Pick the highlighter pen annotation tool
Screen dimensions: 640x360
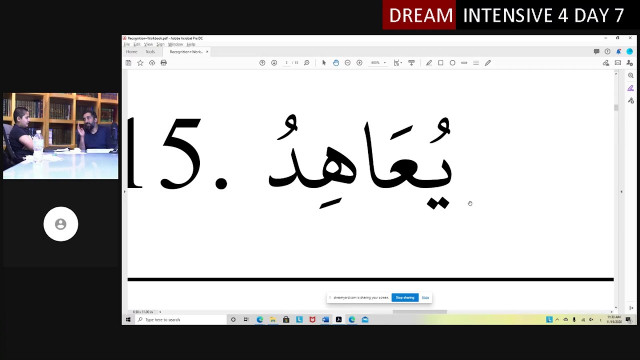click(429, 63)
